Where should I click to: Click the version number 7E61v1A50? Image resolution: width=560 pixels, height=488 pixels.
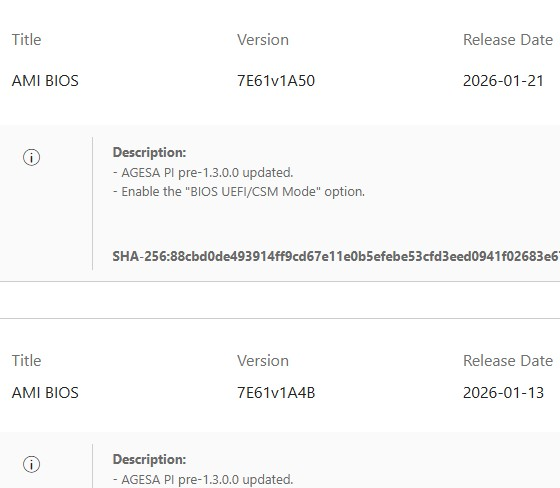276,81
